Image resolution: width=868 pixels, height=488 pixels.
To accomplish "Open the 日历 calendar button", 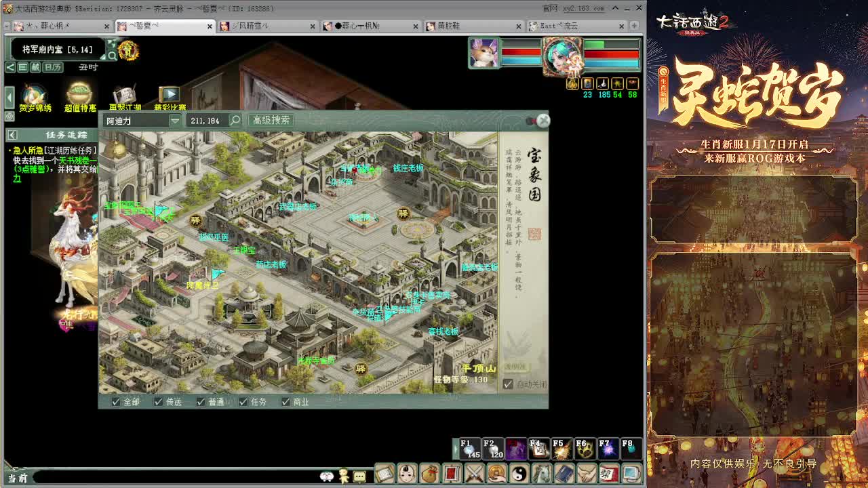I will (x=53, y=67).
